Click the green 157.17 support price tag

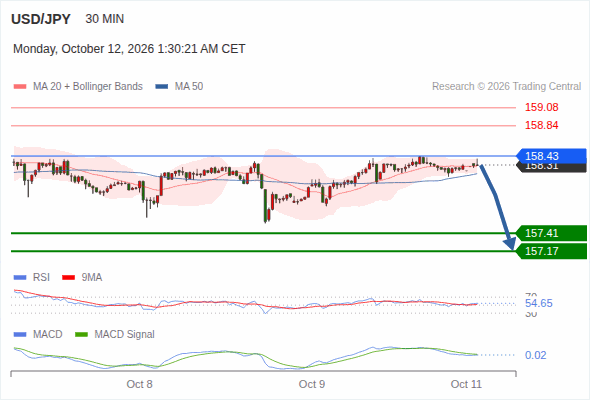pos(551,251)
